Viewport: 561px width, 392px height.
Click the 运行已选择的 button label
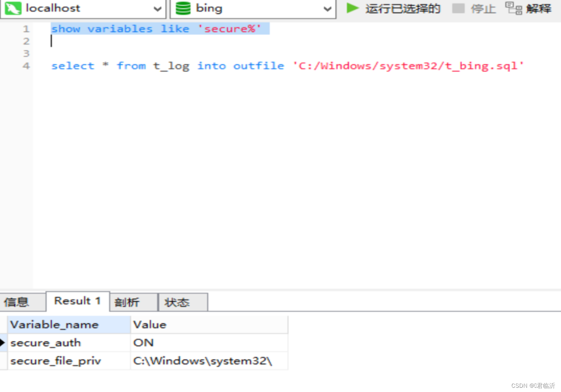point(403,8)
